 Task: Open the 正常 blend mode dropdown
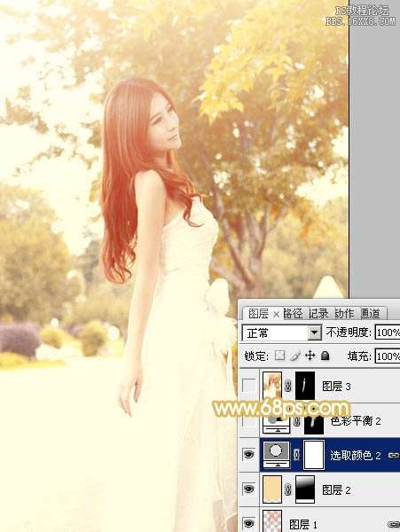click(x=281, y=332)
